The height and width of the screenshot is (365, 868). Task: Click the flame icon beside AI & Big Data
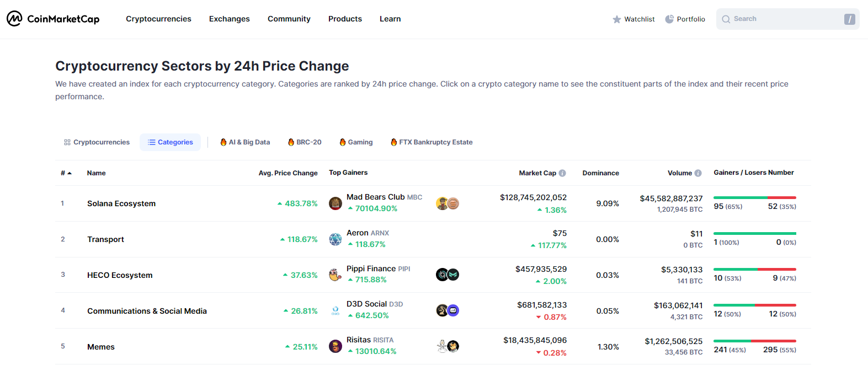point(223,142)
